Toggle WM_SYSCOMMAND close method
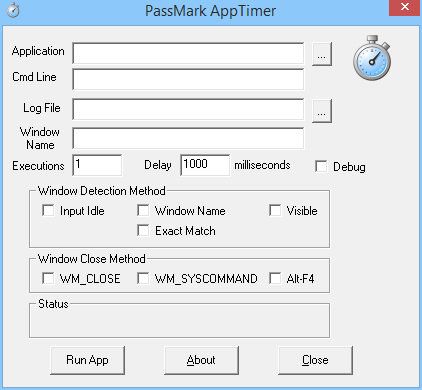 tap(143, 278)
